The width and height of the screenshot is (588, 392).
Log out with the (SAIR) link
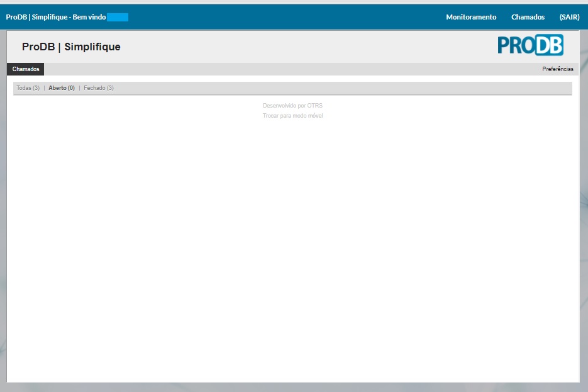click(569, 17)
